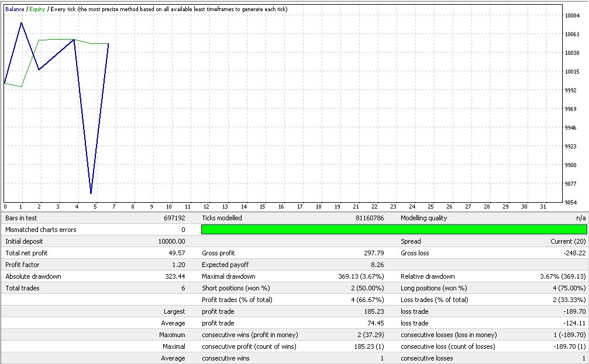Click the balance line peak at trade 1
Image resolution: width=589 pixels, height=364 pixels.
(22, 23)
